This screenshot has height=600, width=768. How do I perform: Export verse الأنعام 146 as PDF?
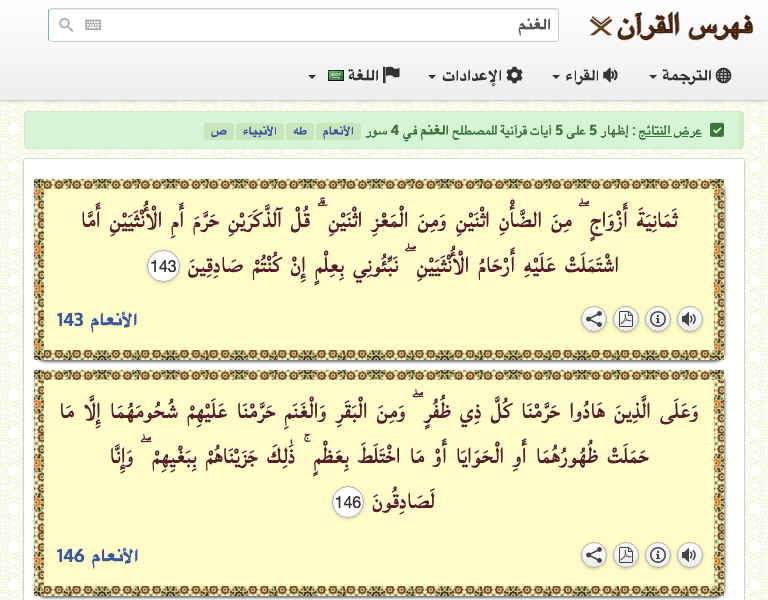click(626, 555)
